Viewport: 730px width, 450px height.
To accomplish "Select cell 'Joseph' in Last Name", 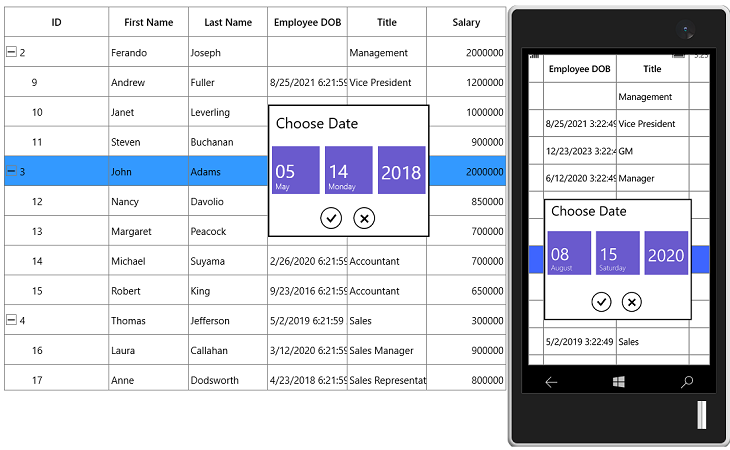I will (228, 52).
